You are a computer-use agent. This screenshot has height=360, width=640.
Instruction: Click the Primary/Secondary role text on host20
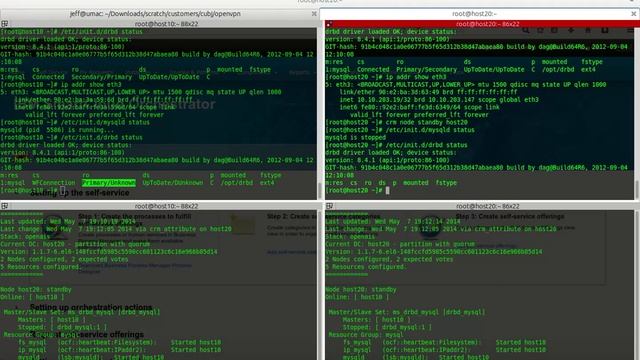[427, 70]
